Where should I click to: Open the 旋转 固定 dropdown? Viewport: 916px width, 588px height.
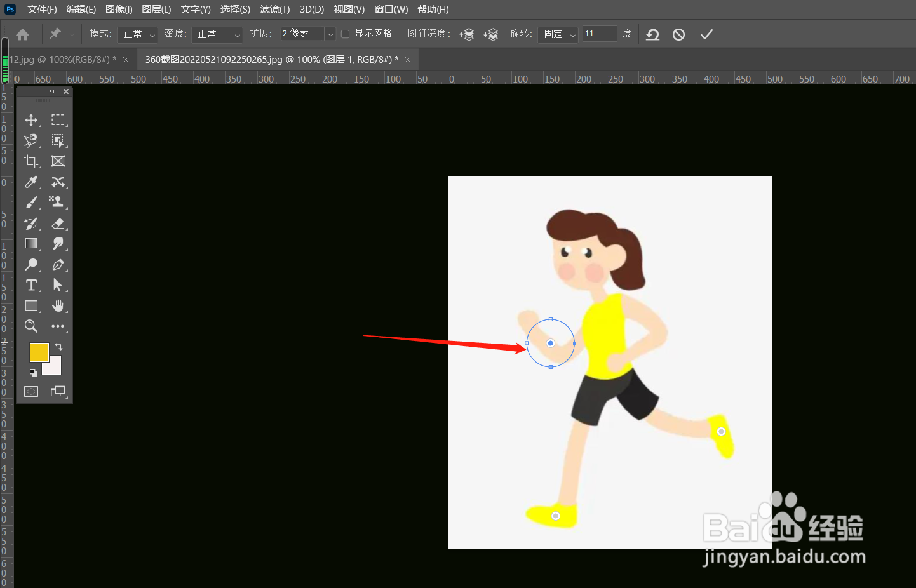click(x=558, y=34)
